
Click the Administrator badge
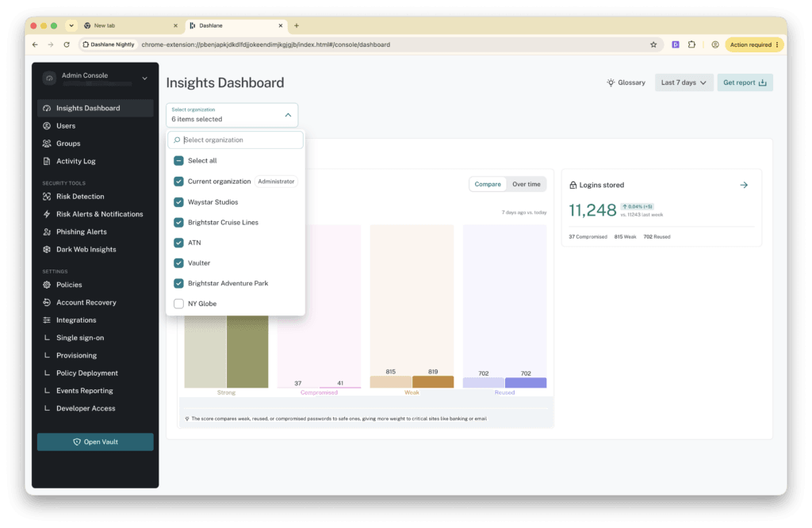pos(276,182)
